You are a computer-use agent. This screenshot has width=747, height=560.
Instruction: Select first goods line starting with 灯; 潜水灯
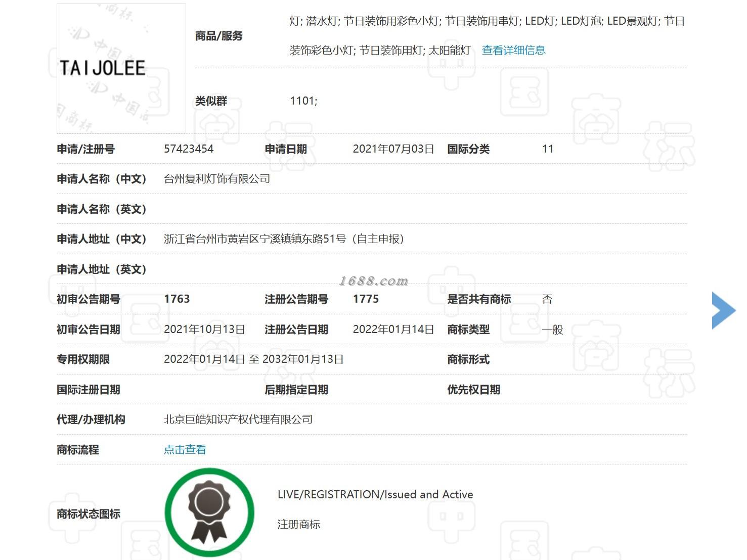click(x=487, y=21)
